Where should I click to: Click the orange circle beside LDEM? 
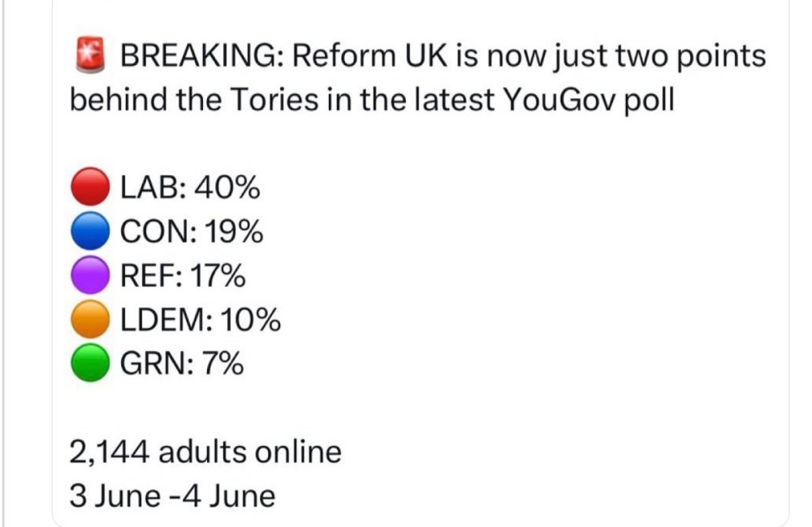[90, 321]
